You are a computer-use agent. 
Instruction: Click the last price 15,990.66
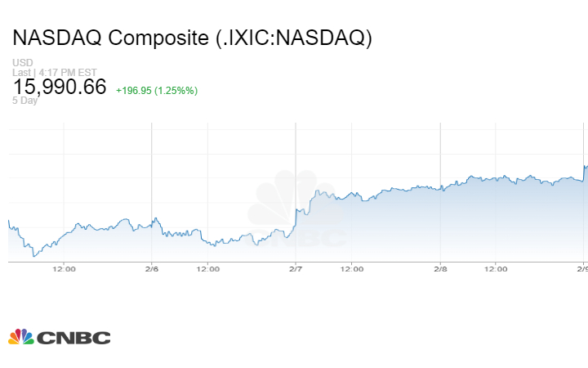(60, 87)
